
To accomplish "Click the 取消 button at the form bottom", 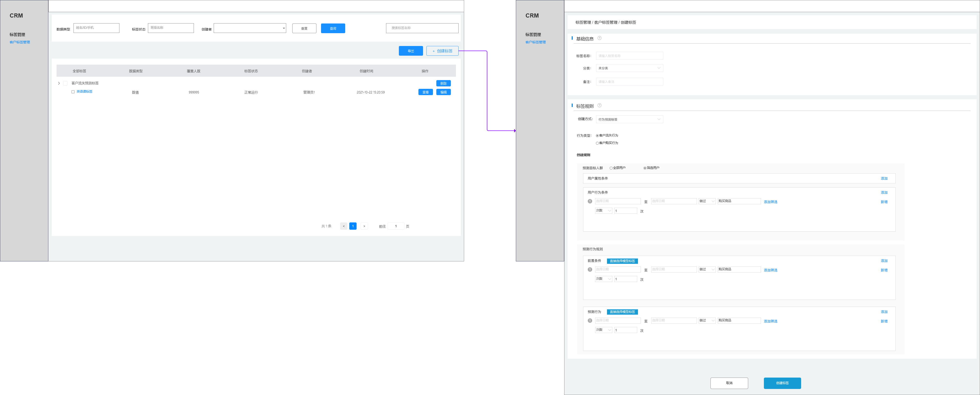I will pyautogui.click(x=729, y=383).
